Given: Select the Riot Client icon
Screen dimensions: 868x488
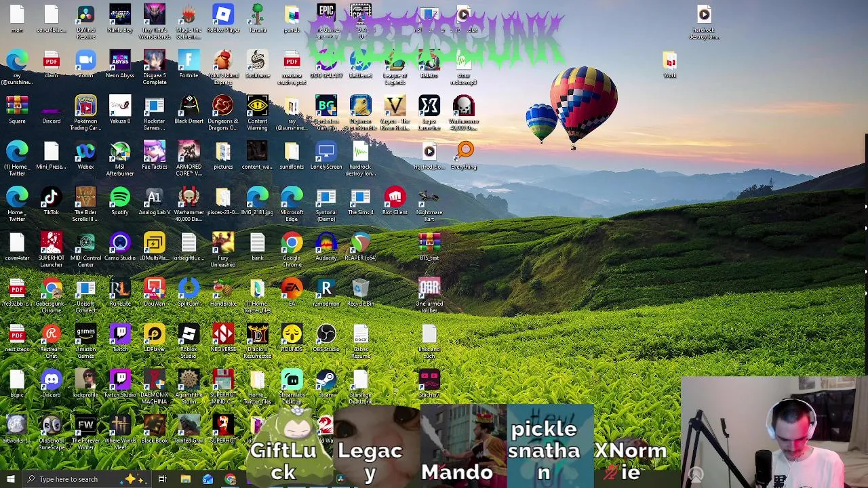Looking at the screenshot, I should point(395,201).
